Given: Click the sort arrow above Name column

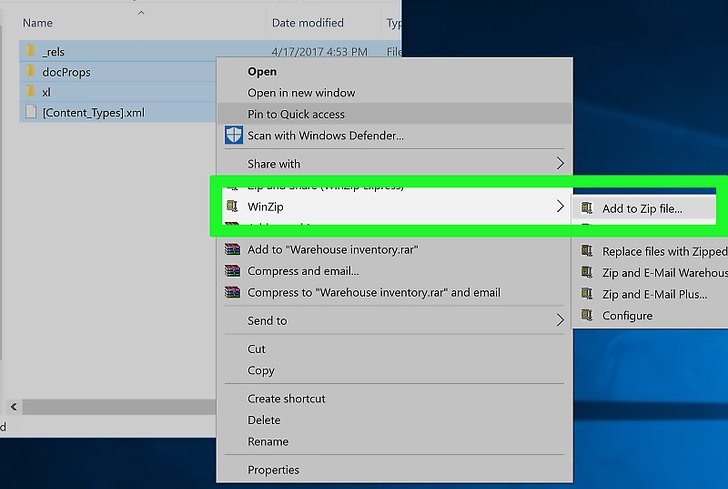Looking at the screenshot, I should [x=141, y=13].
